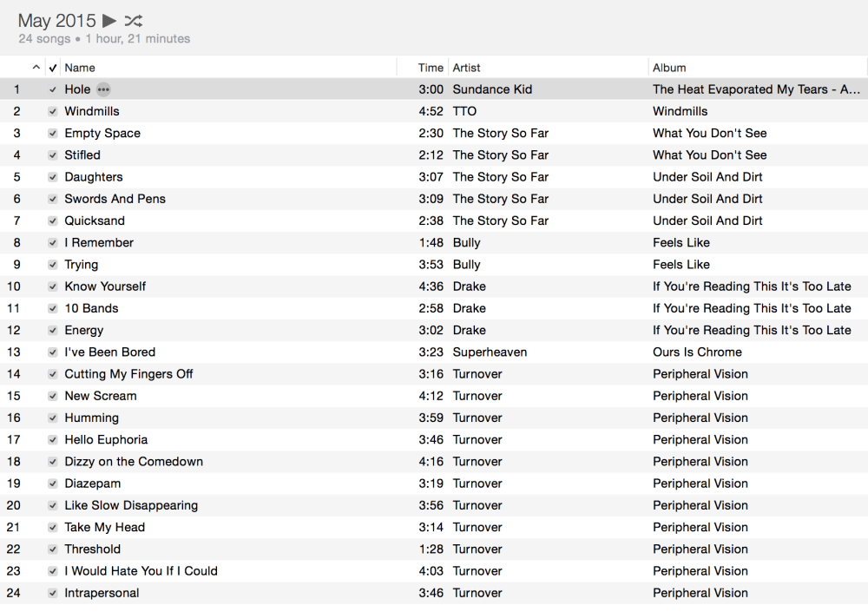This screenshot has width=868, height=612.
Task: Click the album Feels Like for I Remember
Action: (x=681, y=243)
